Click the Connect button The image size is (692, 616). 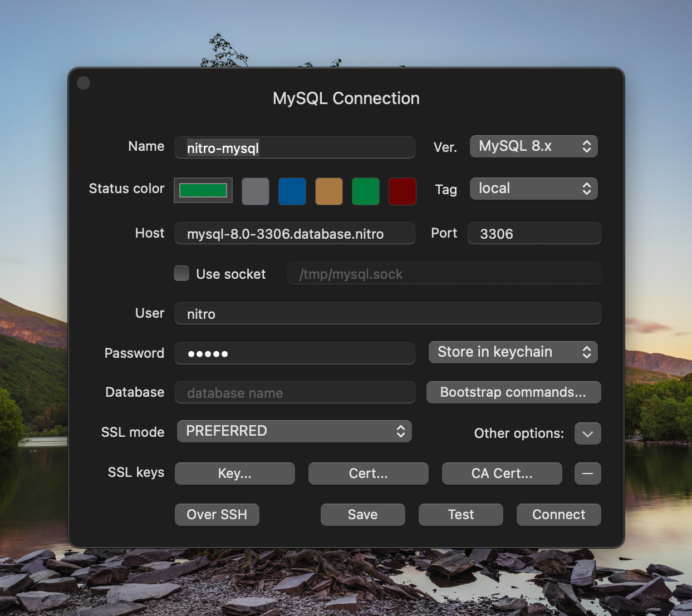pyautogui.click(x=559, y=515)
